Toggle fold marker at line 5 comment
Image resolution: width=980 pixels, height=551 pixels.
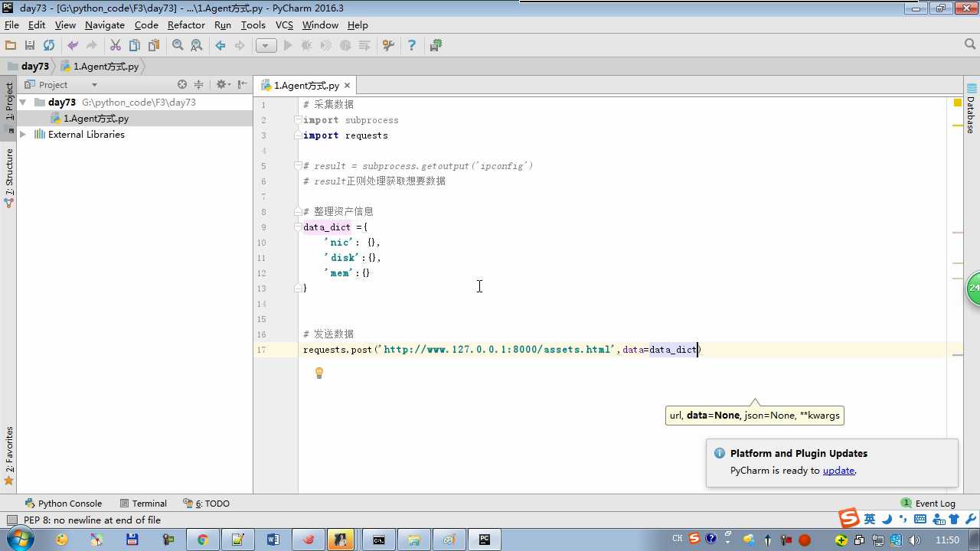[x=299, y=166]
